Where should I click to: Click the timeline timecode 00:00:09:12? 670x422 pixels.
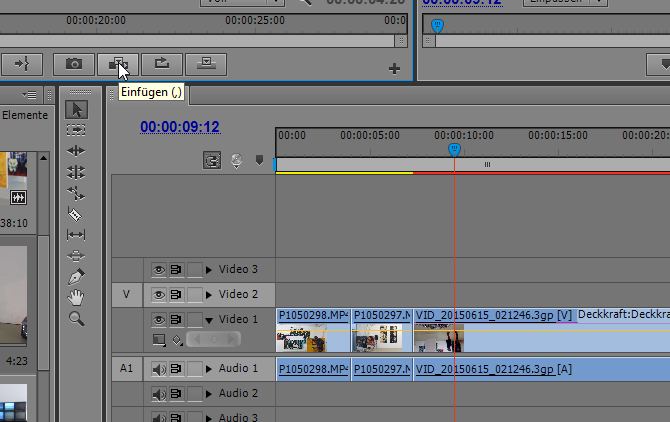[x=180, y=127]
